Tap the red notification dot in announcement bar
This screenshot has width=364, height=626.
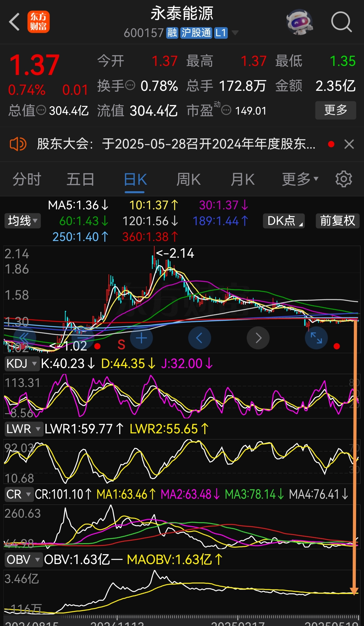(331, 144)
